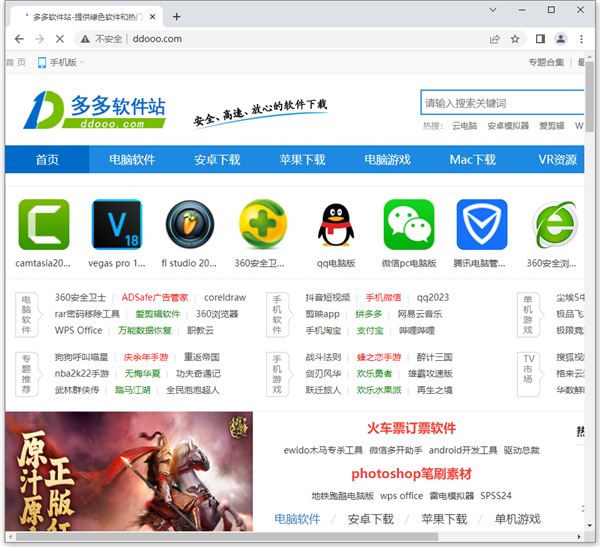Click the 万能数据恢复 link
The height and width of the screenshot is (547, 600).
click(x=145, y=330)
